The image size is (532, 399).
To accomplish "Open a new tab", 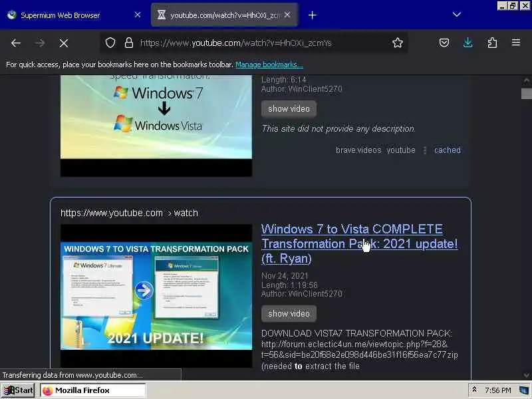I will click(x=312, y=15).
